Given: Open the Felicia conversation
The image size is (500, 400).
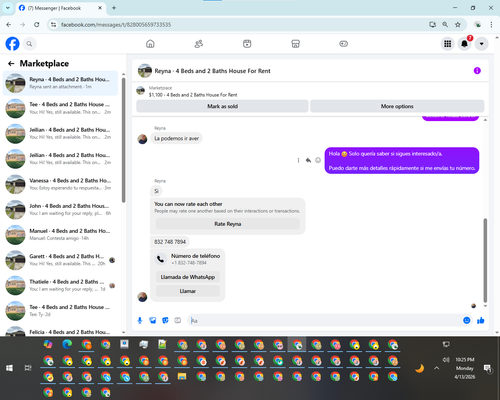Looking at the screenshot, I should (x=60, y=331).
